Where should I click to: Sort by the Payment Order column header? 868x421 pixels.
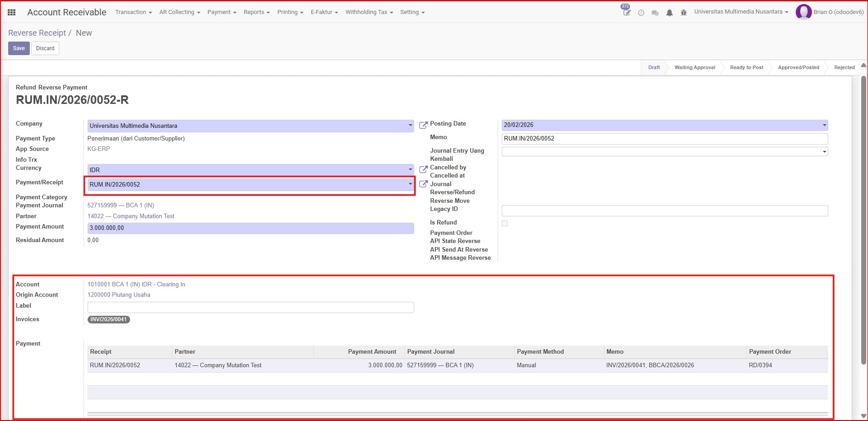click(787, 352)
